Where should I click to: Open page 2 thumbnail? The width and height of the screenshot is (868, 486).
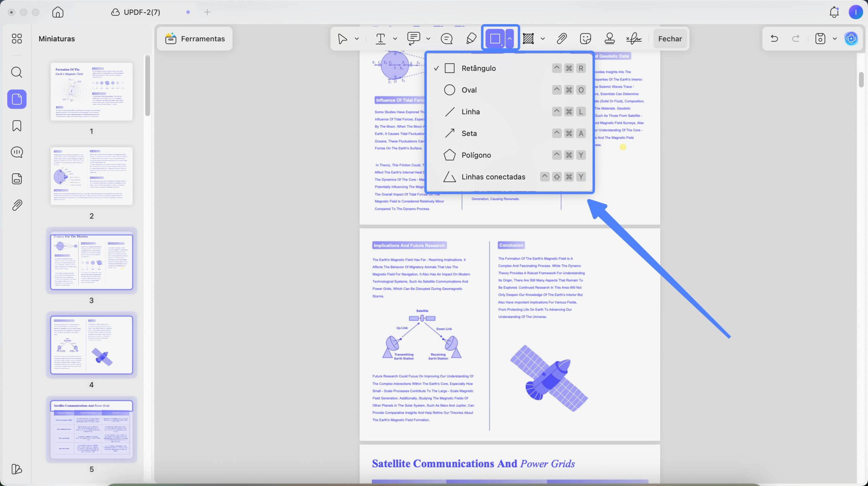[x=92, y=176]
